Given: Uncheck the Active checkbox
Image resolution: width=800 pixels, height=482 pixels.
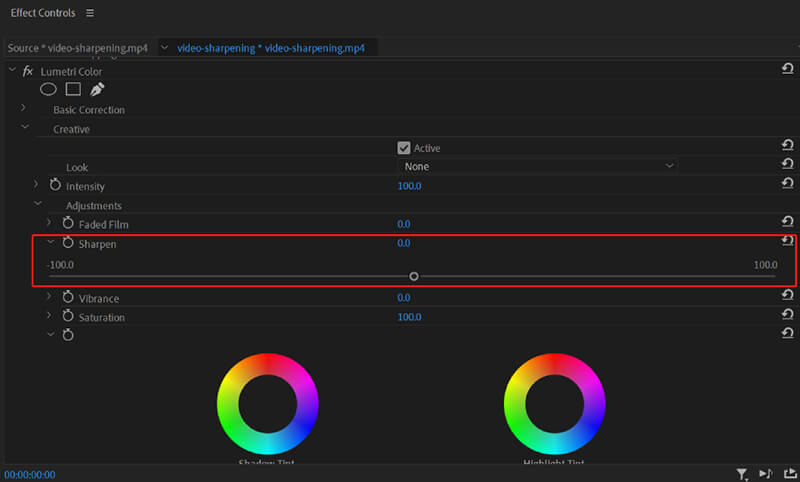Looking at the screenshot, I should coord(404,148).
